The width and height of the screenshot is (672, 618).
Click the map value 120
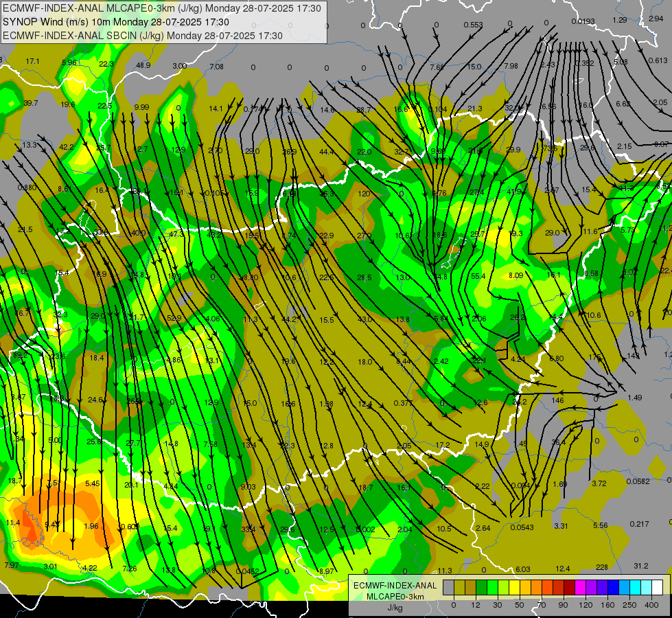click(364, 194)
